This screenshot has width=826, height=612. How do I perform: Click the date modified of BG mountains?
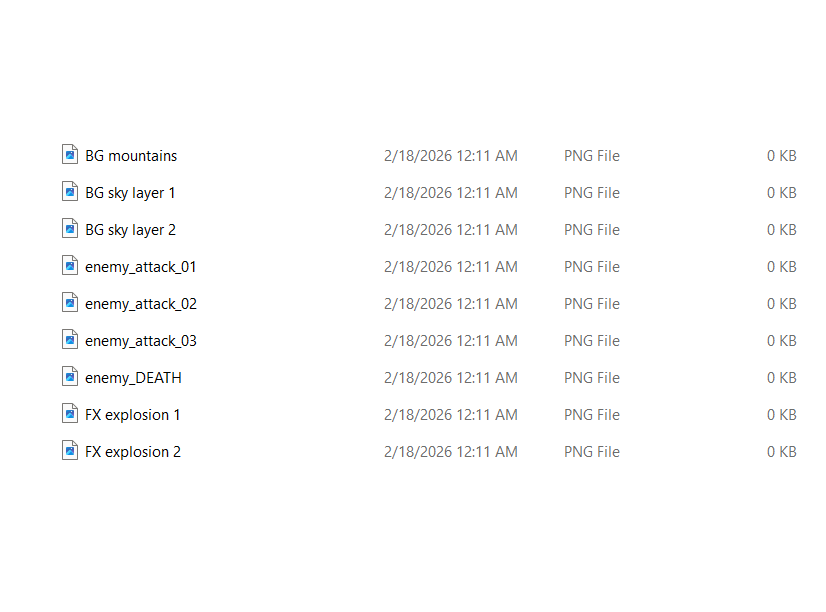(450, 156)
